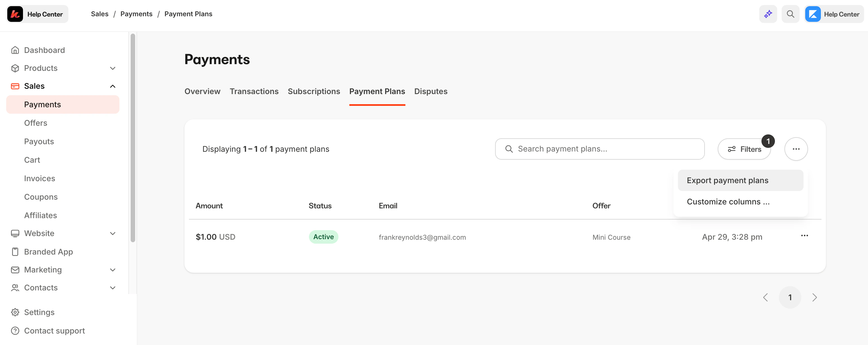Click the search payment plans input field
The height and width of the screenshot is (345, 868).
tap(599, 149)
